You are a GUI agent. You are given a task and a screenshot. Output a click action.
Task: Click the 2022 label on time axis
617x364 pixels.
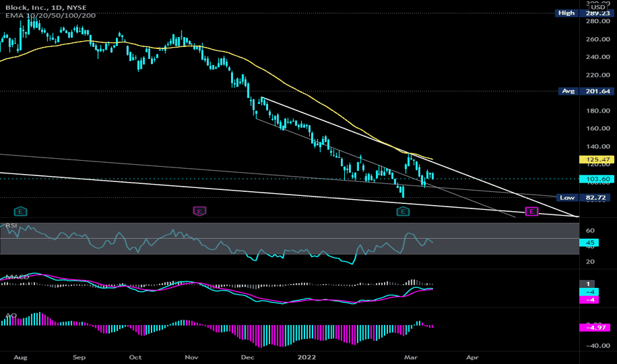[x=307, y=357]
